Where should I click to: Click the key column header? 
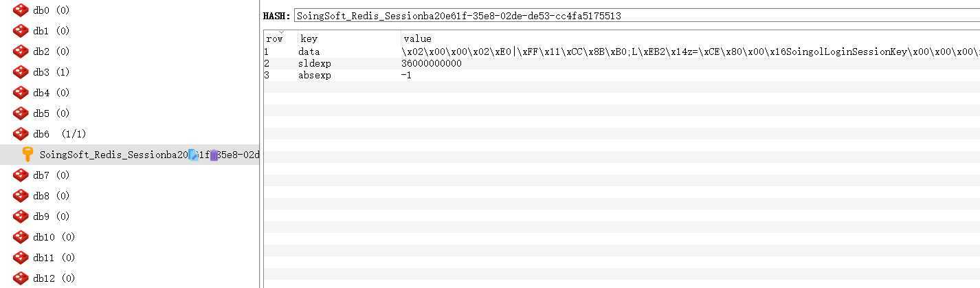coord(349,38)
